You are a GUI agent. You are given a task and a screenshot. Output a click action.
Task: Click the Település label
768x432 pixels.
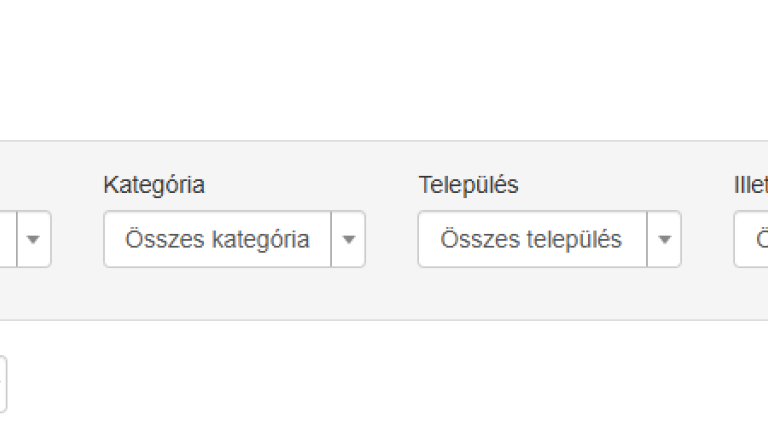point(468,185)
